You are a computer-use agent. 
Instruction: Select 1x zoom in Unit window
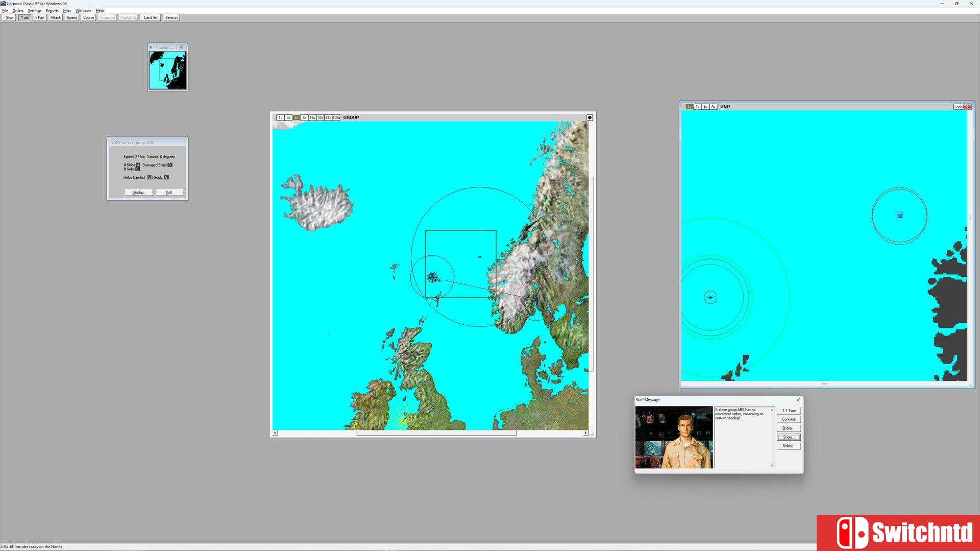(x=689, y=107)
